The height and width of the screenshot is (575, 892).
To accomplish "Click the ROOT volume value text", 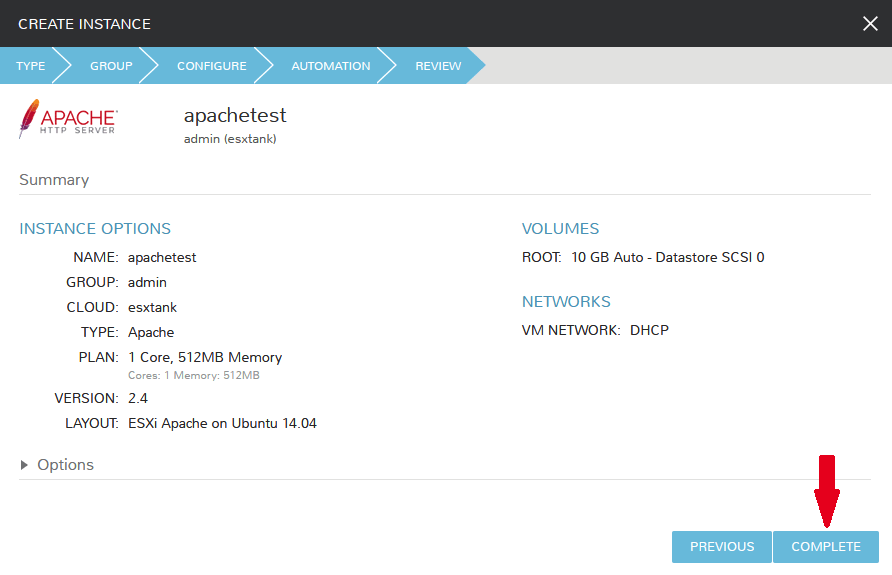I will (x=667, y=258).
